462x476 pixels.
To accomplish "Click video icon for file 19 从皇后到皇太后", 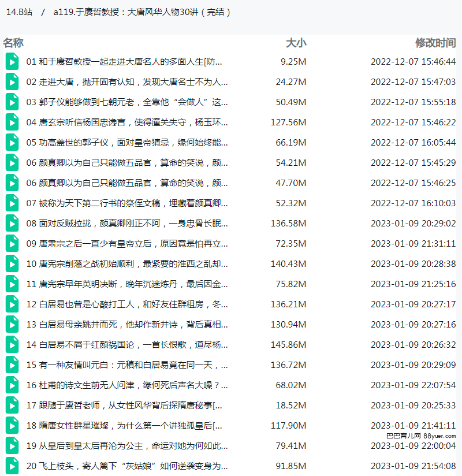I will pyautogui.click(x=12, y=445).
